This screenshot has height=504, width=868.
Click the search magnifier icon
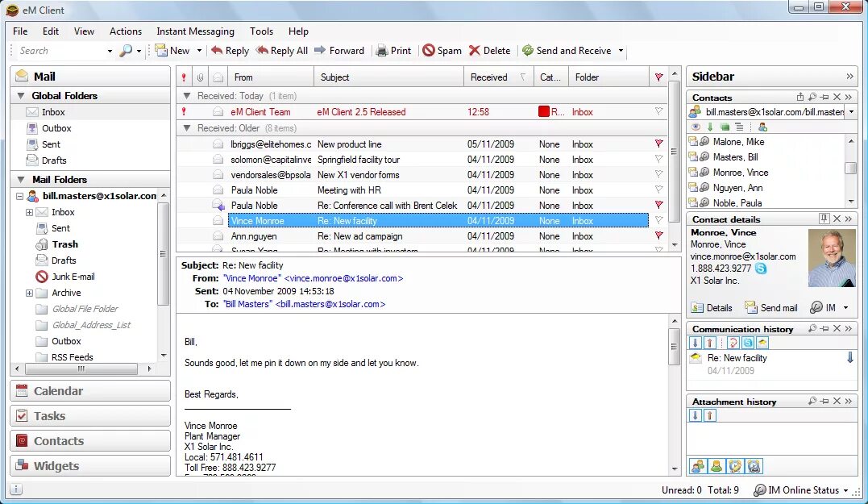tap(127, 50)
